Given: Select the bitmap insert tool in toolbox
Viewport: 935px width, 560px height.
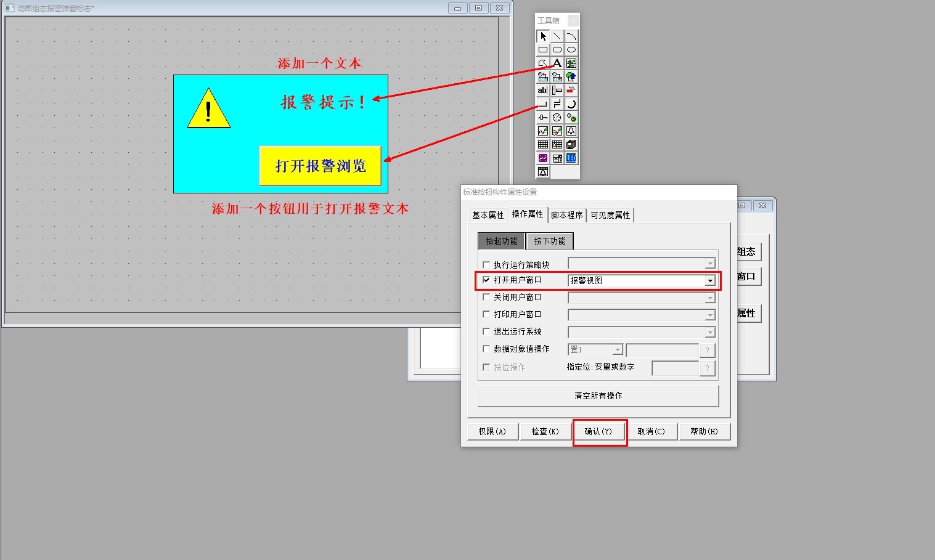Looking at the screenshot, I should (x=571, y=63).
